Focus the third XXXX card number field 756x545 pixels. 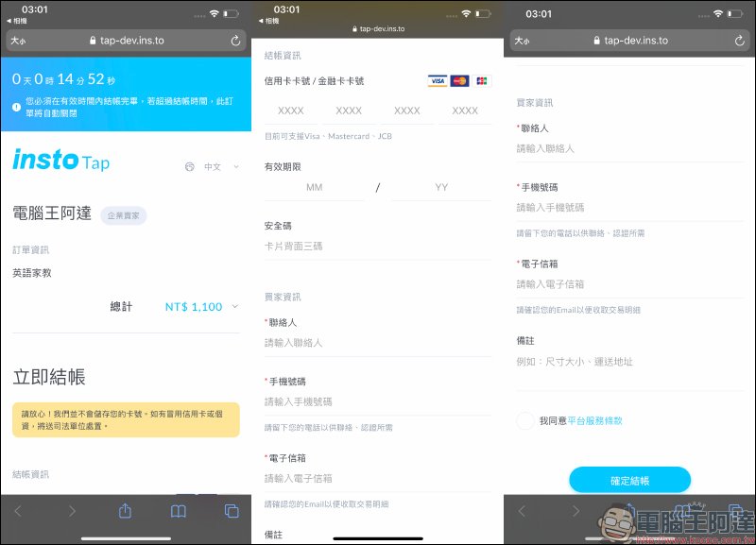(x=407, y=111)
